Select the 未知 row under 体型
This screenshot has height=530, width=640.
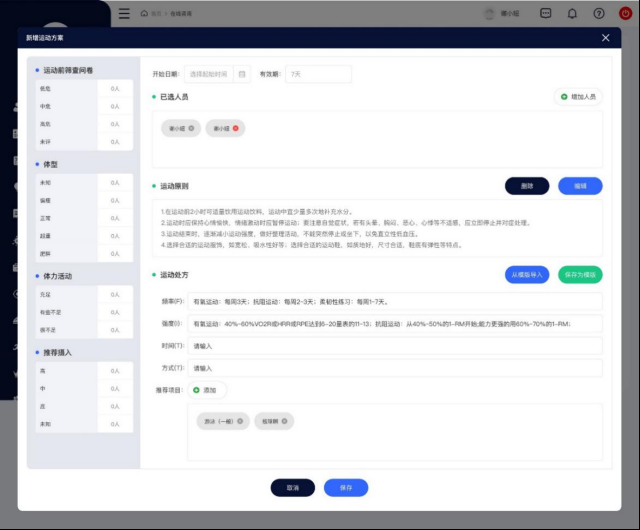click(x=84, y=183)
